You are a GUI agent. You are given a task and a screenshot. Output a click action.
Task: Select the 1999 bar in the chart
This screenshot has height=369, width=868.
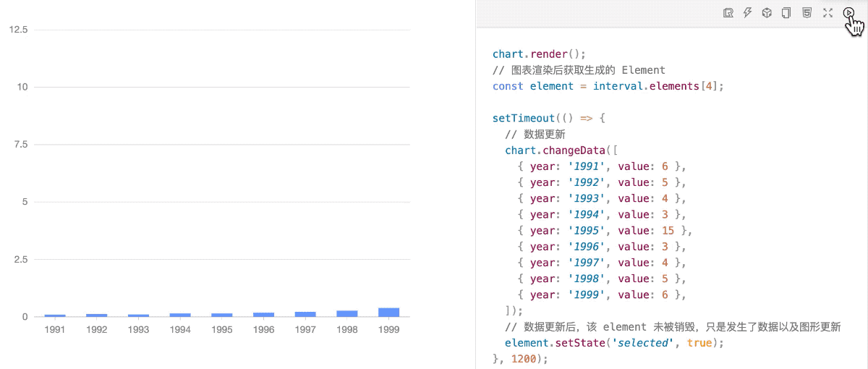click(389, 313)
